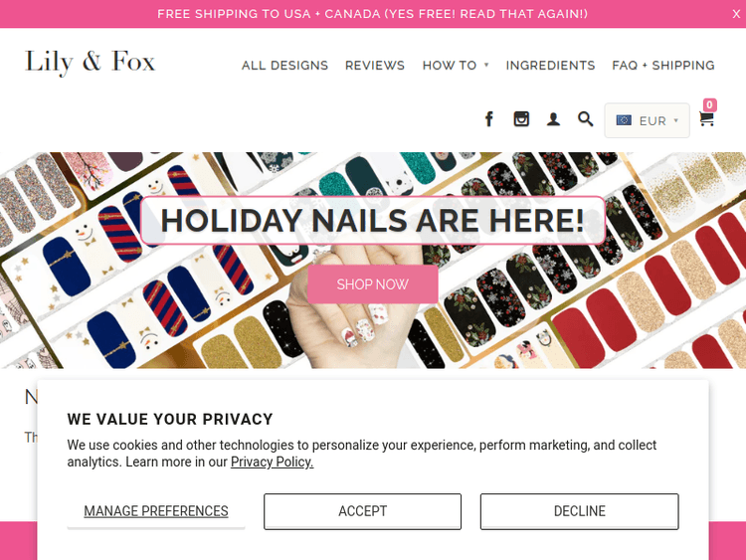The height and width of the screenshot is (560, 746).
Task: Go to the REVIEWS page
Action: (x=375, y=66)
